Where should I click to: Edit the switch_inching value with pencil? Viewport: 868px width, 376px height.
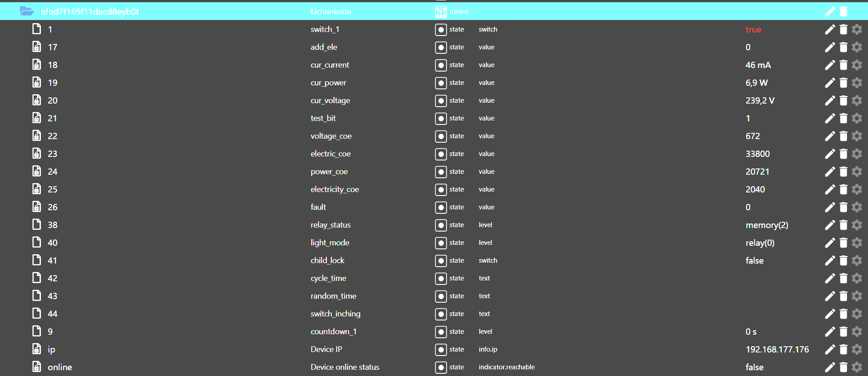830,314
